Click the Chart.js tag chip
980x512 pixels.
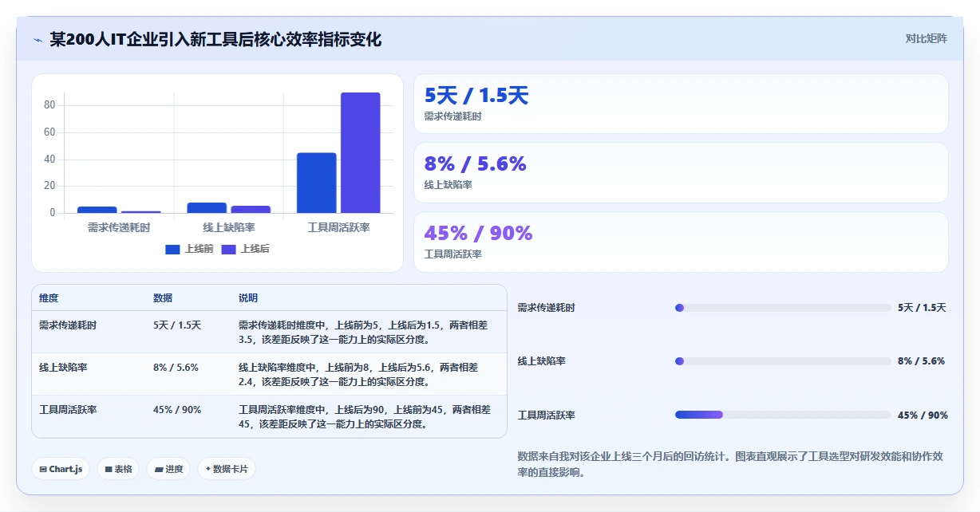(61, 469)
